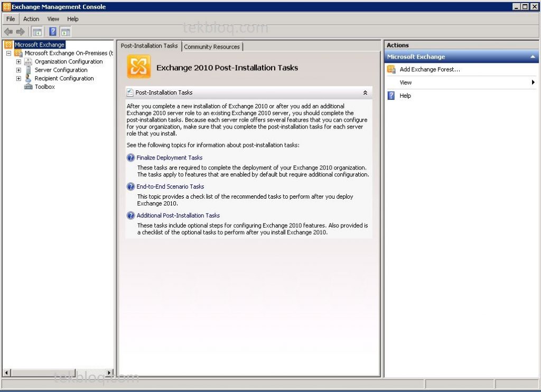This screenshot has width=541, height=392.
Task: Collapse the Microsoft Exchange On-Premises node
Action: pyautogui.click(x=8, y=53)
